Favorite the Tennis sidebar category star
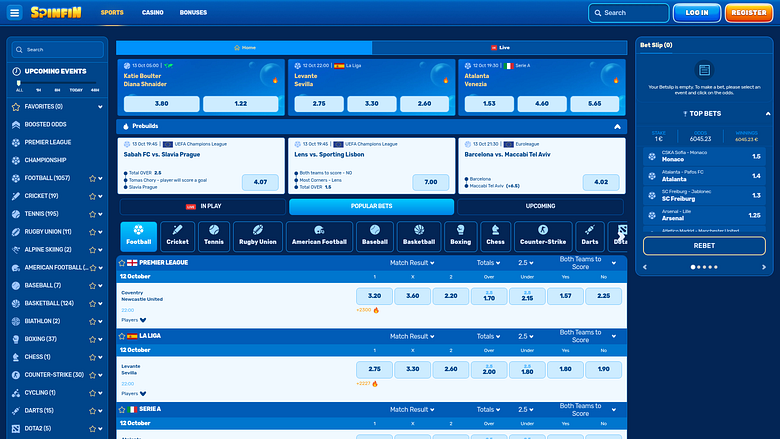This screenshot has height=439, width=780. coord(93,214)
